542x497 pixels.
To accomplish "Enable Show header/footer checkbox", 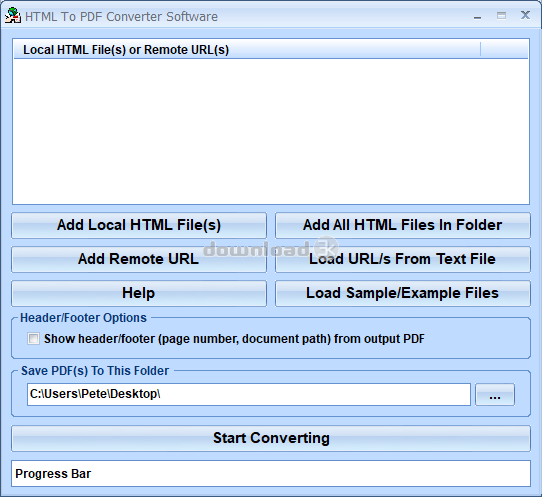I will tap(34, 339).
